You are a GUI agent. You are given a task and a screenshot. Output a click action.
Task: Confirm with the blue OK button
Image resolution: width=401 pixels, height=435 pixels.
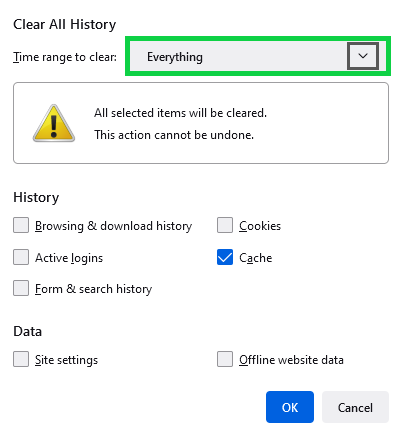(290, 407)
